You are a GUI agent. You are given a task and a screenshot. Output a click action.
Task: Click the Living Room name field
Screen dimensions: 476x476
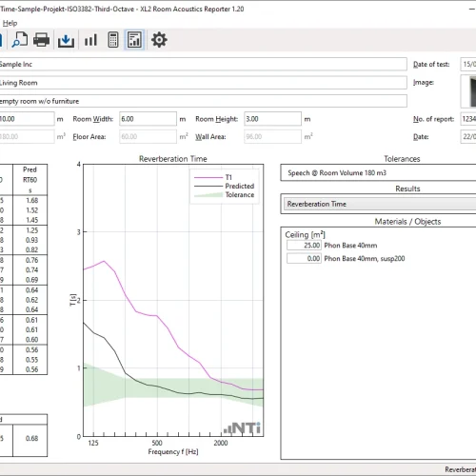click(x=203, y=83)
